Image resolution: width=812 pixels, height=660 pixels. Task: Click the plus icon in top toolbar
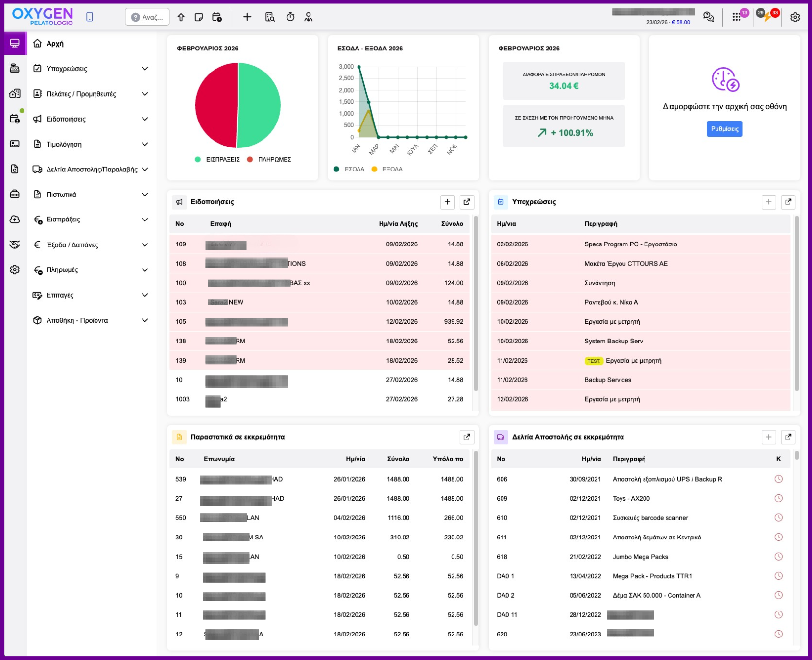[x=247, y=17]
